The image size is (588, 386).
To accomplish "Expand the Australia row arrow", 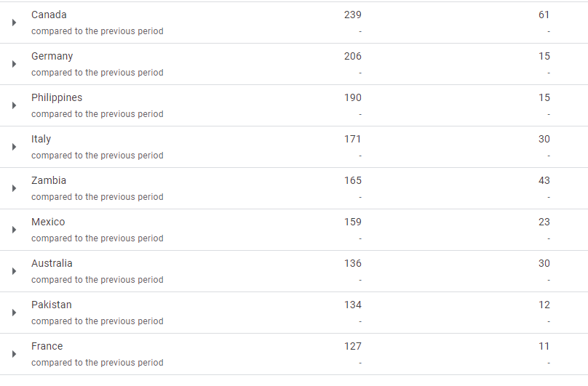I will tap(14, 271).
